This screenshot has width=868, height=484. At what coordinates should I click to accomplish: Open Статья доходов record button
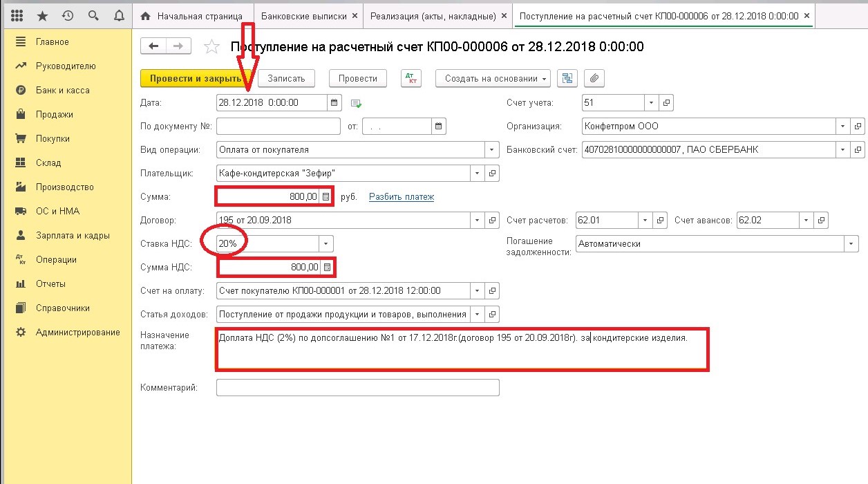pos(492,314)
